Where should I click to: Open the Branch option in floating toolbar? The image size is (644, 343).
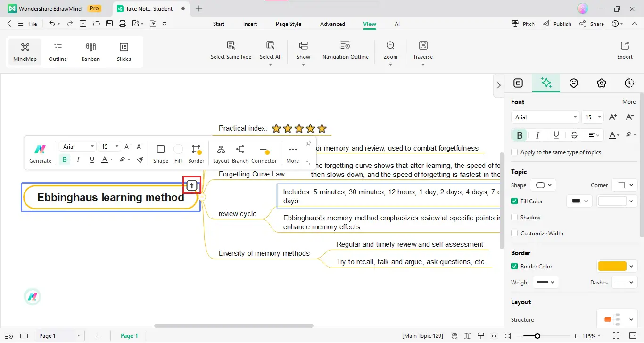click(x=240, y=154)
